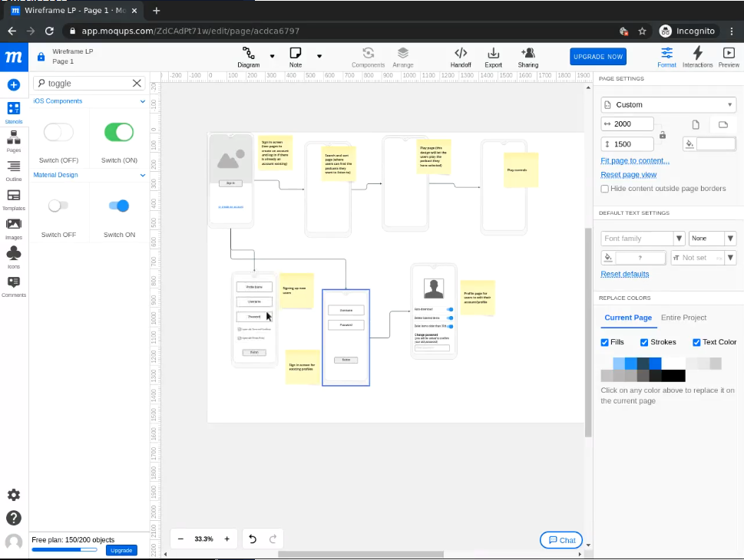The height and width of the screenshot is (560, 744).
Task: Uncheck the Fills checkbox
Action: coord(605,342)
